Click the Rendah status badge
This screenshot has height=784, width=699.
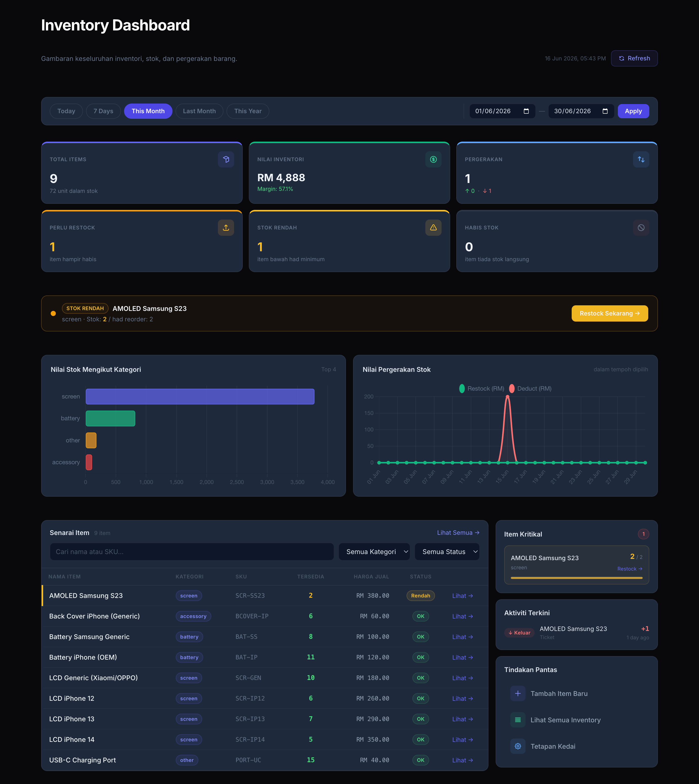click(421, 596)
